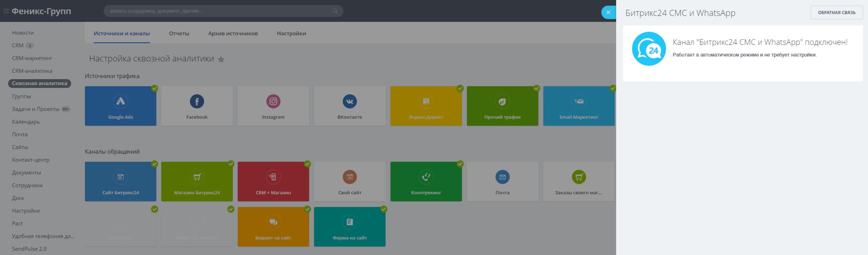The width and height of the screenshot is (868, 255).
Task: Click the checkmark badge on the CRM + Магазин tile
Action: tap(307, 164)
